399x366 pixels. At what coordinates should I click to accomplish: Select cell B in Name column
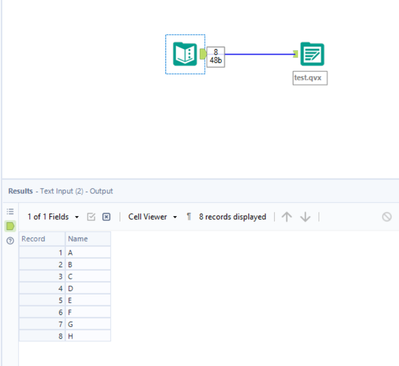click(x=88, y=264)
